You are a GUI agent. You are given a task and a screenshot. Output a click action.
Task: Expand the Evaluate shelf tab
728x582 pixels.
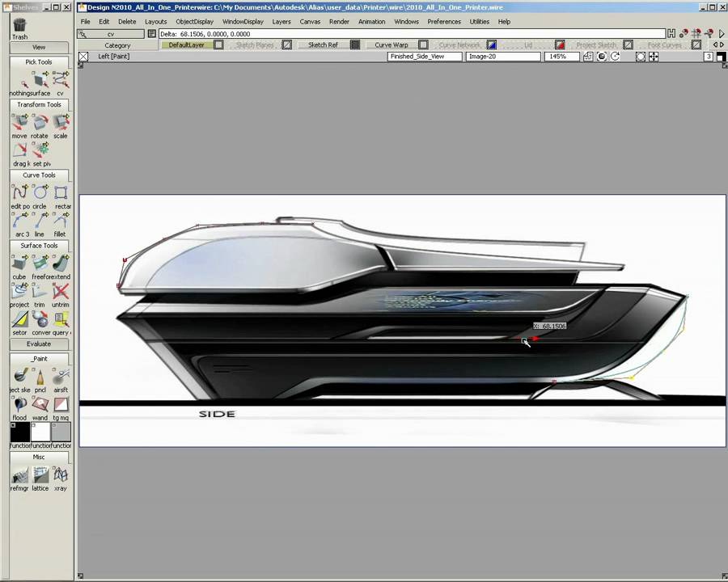39,344
